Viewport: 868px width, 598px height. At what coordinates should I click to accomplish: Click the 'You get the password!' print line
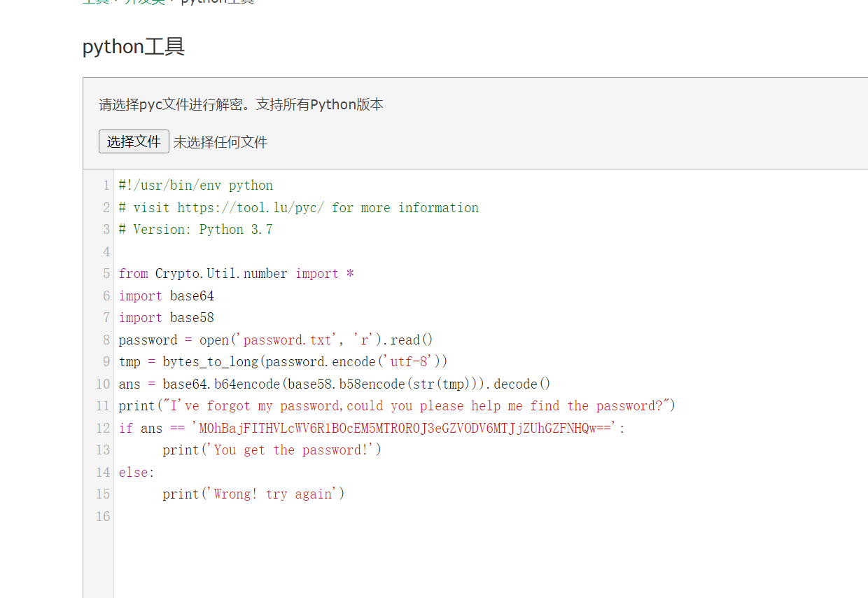(x=272, y=450)
